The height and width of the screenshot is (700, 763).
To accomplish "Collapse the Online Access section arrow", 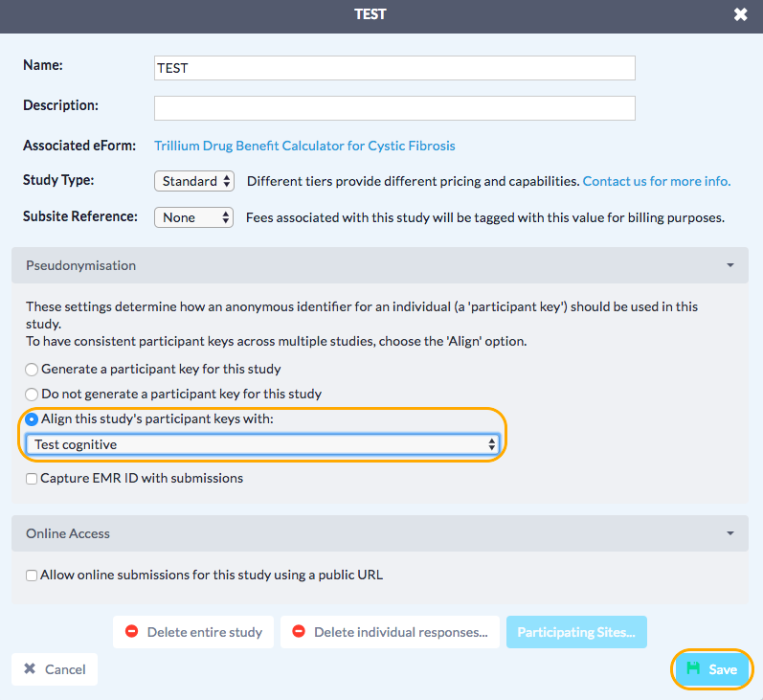I will (730, 533).
